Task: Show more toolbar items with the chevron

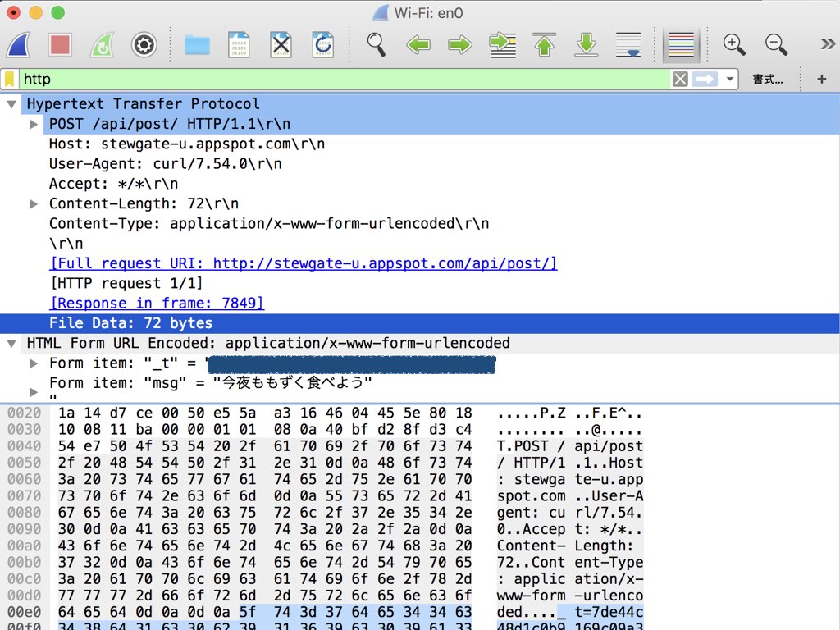Action: click(x=828, y=44)
